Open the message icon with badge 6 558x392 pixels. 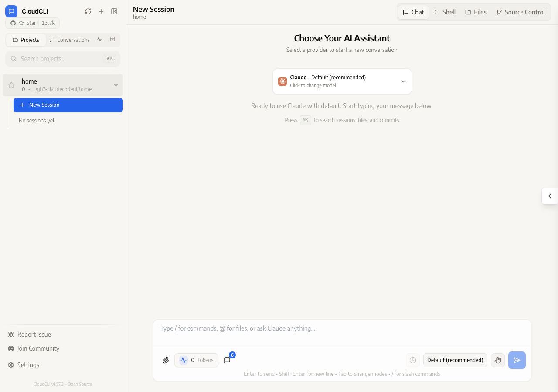[x=227, y=360]
